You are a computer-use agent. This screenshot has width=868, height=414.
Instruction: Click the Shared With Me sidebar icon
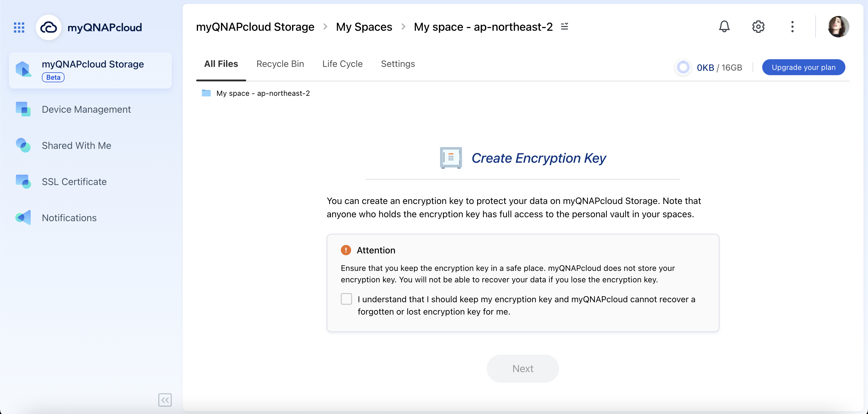pyautogui.click(x=23, y=145)
